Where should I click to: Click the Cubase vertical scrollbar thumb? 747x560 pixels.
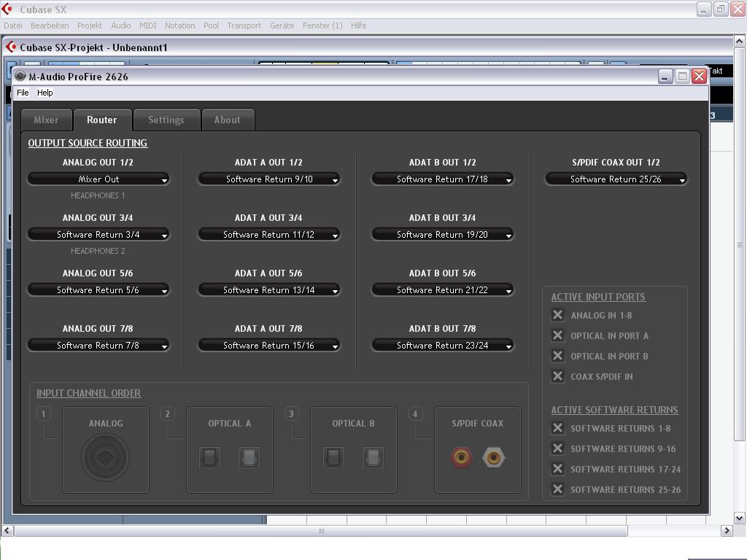[x=739, y=245]
